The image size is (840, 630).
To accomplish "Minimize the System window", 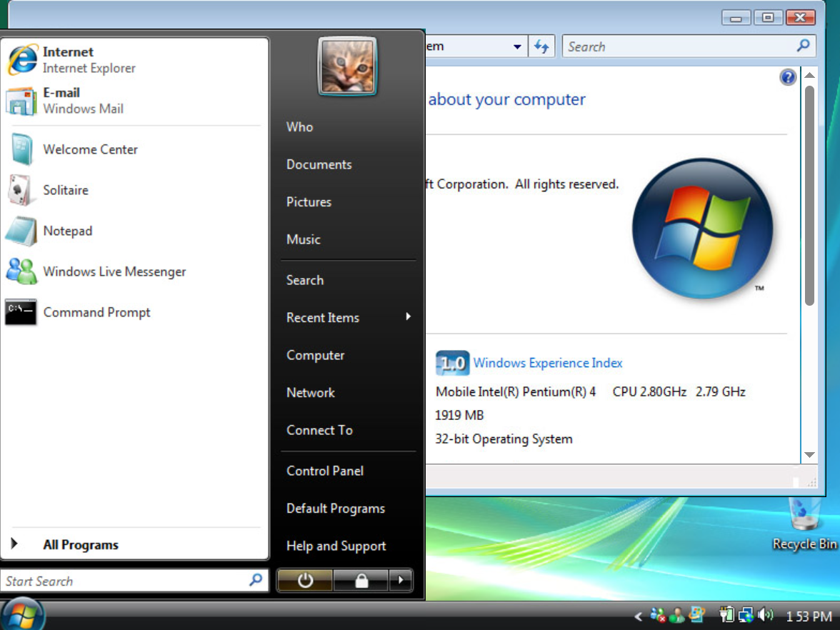I will tap(736, 18).
